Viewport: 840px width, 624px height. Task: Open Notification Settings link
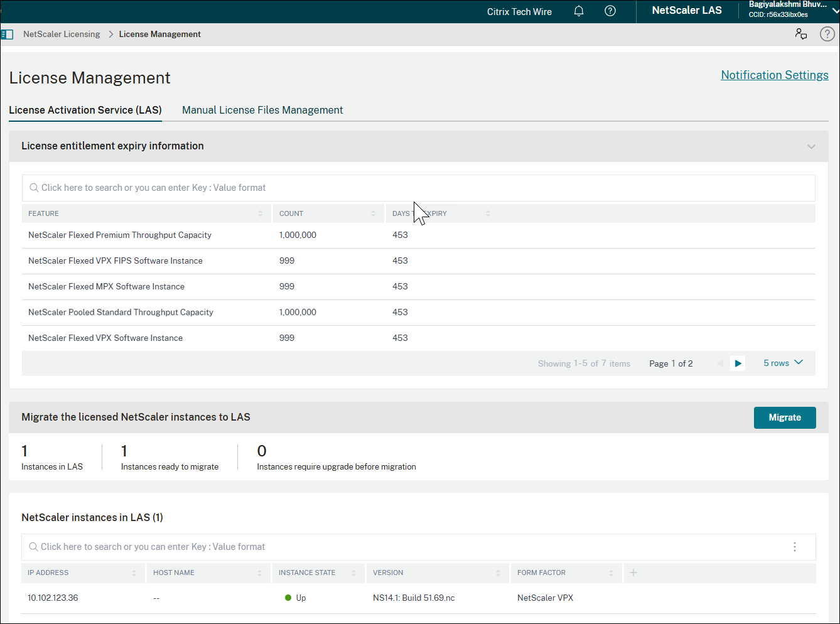(x=775, y=75)
